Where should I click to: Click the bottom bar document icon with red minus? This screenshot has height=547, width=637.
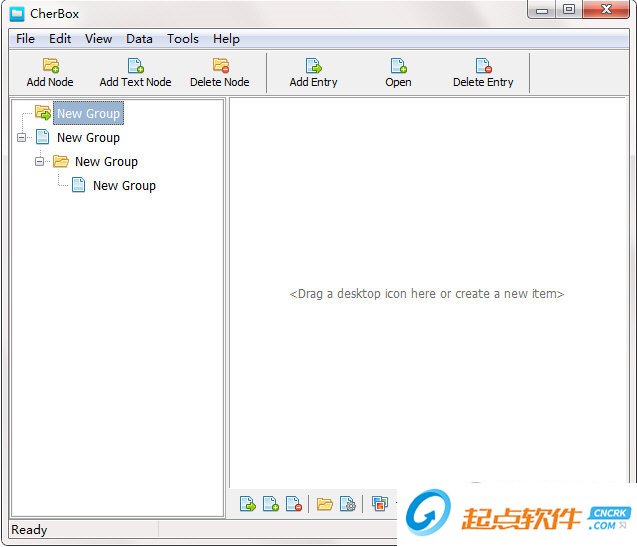click(294, 504)
